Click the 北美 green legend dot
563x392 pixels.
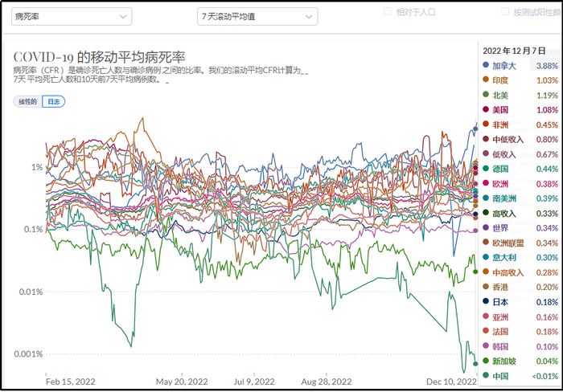(486, 94)
